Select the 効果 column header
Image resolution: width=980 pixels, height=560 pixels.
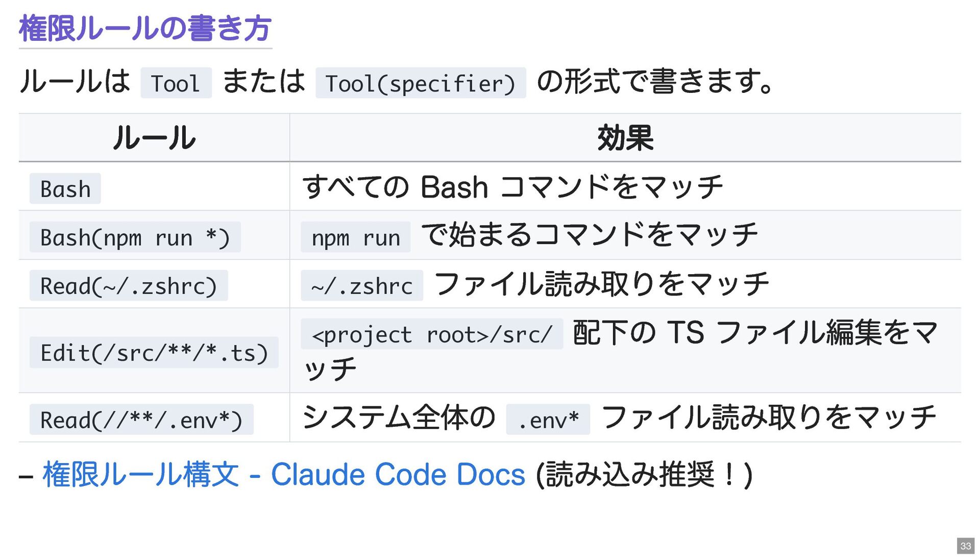click(625, 138)
